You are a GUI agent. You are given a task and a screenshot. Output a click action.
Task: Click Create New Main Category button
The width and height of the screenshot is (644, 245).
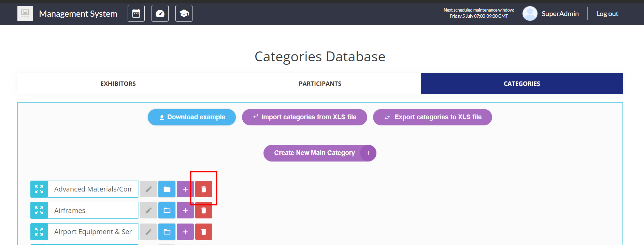tap(320, 153)
